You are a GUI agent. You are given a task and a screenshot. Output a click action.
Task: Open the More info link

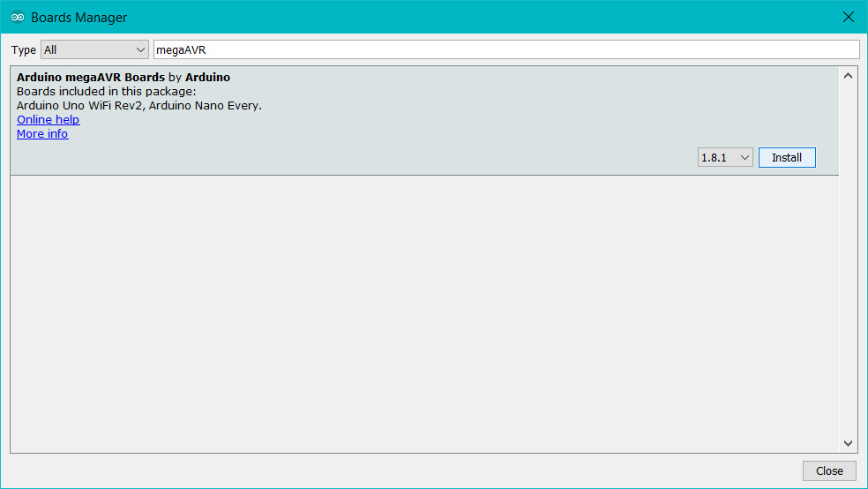click(x=42, y=134)
